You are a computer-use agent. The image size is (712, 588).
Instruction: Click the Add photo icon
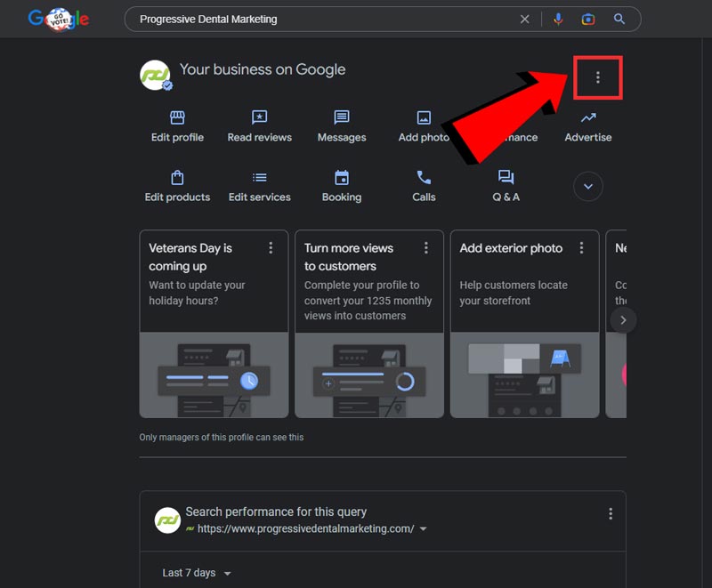point(424,118)
